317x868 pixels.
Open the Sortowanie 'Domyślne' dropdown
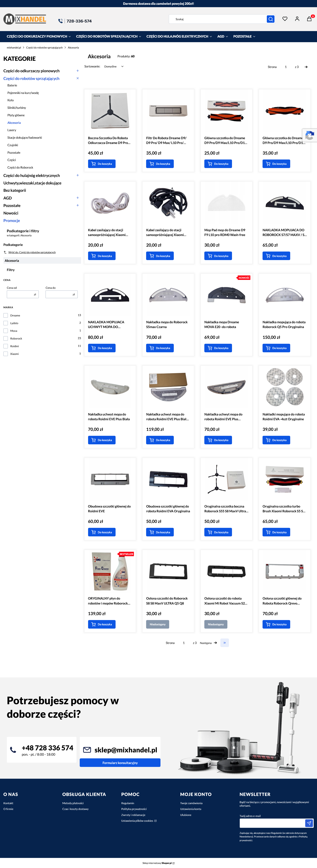click(114, 67)
